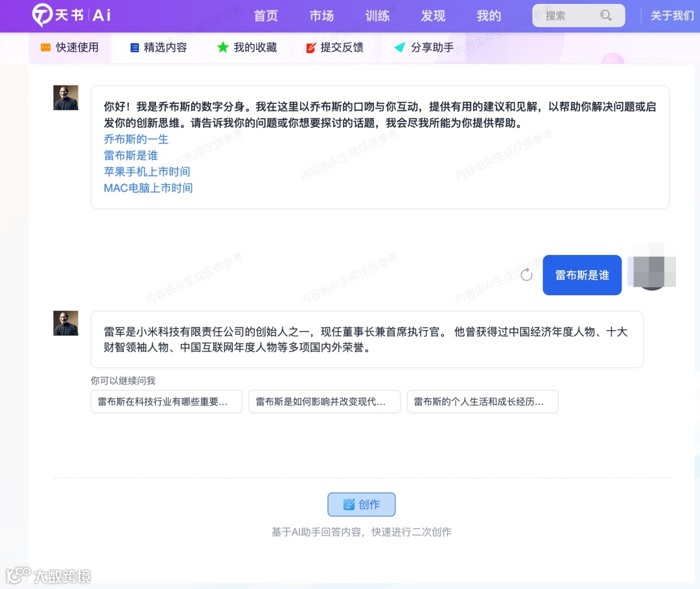Open 关于我们 in the top bar
The height and width of the screenshot is (589, 700).
coord(672,16)
